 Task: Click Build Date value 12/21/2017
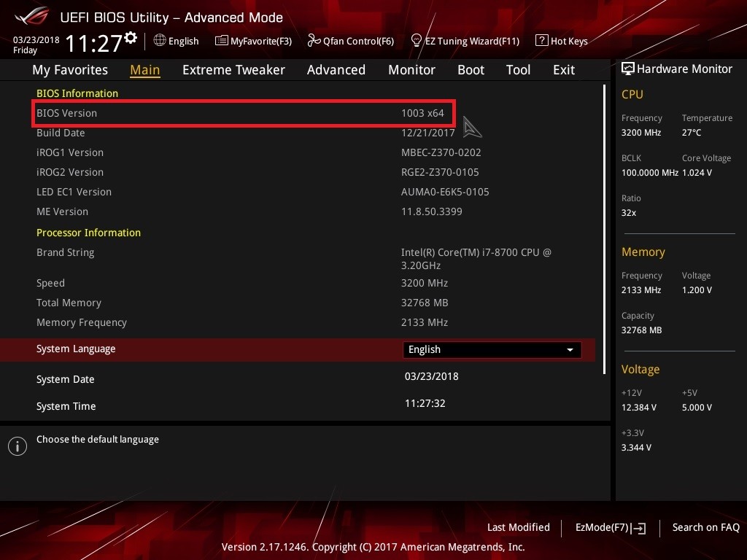(427, 133)
